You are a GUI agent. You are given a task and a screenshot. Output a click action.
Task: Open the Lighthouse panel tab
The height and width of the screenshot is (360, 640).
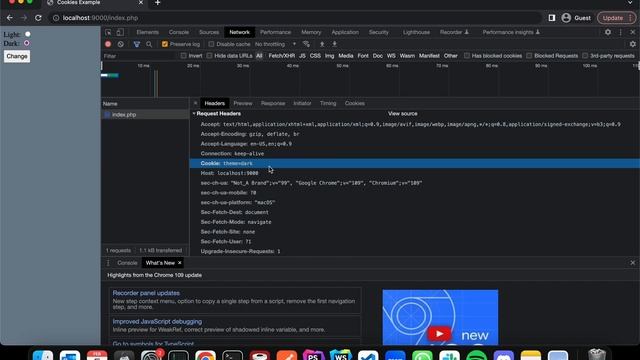[416, 32]
